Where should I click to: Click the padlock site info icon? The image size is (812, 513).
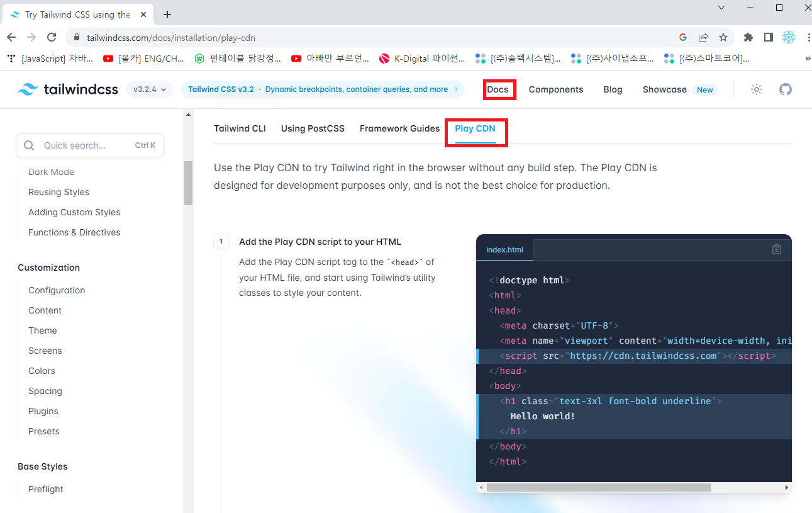tap(77, 38)
